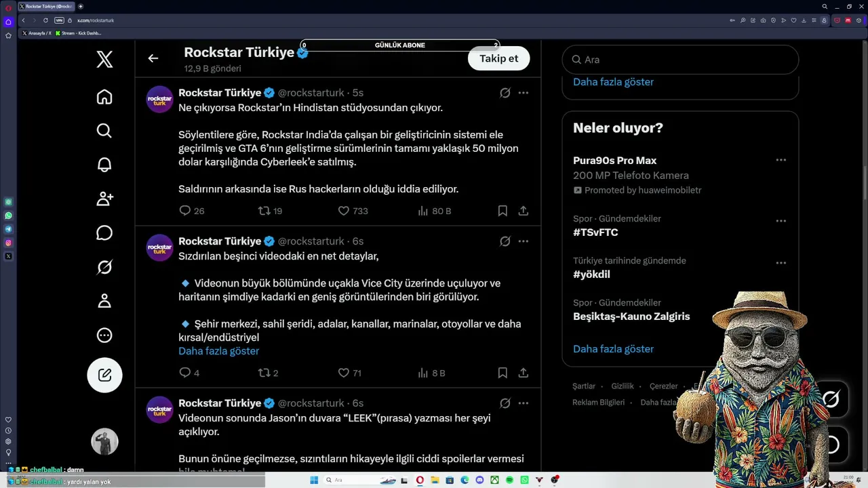Screen dimensions: 868x488
Task: Open options for the #TSvFTC trend
Action: pyautogui.click(x=781, y=221)
